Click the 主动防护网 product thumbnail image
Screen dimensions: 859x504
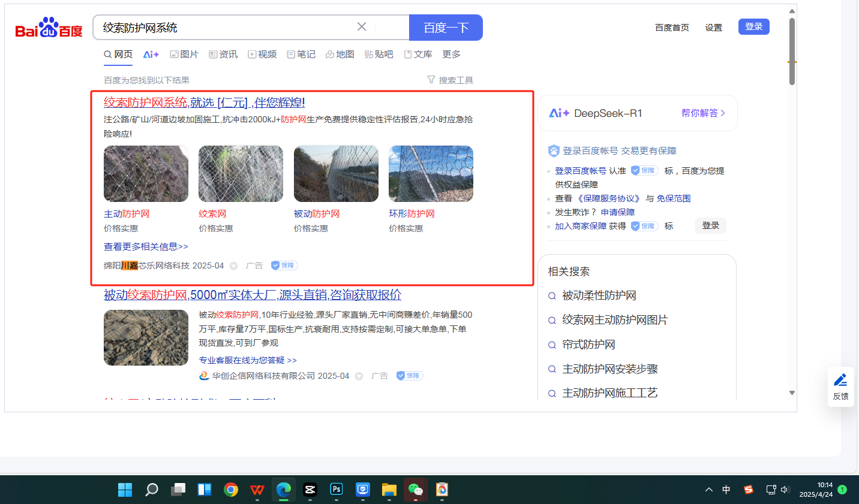coord(146,174)
